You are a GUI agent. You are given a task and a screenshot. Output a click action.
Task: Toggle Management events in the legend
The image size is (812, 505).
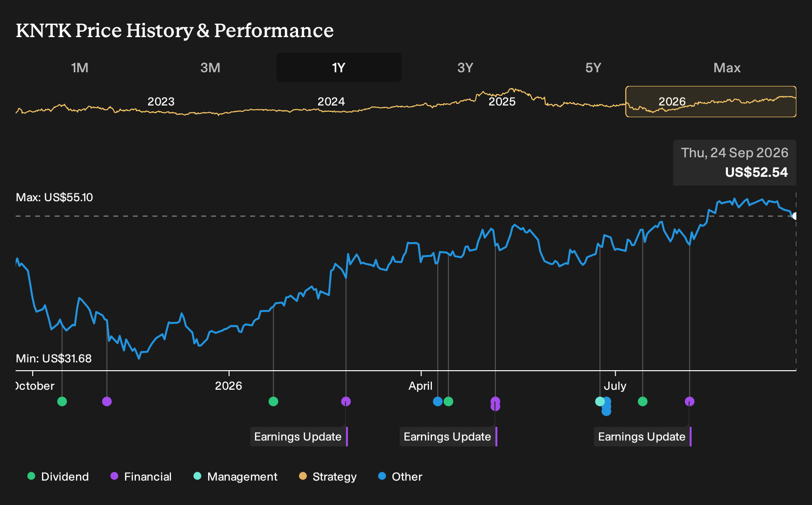[x=235, y=477]
